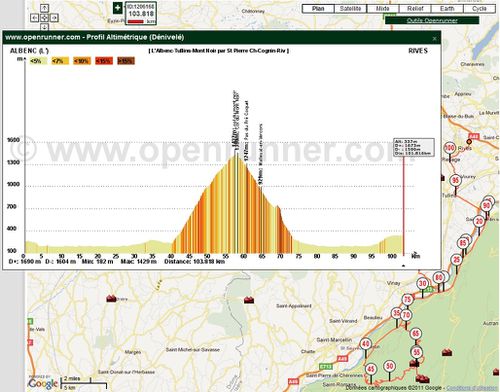The image size is (500, 392).
Task: Close the Profil Altimétrique panel
Action: click(434, 39)
